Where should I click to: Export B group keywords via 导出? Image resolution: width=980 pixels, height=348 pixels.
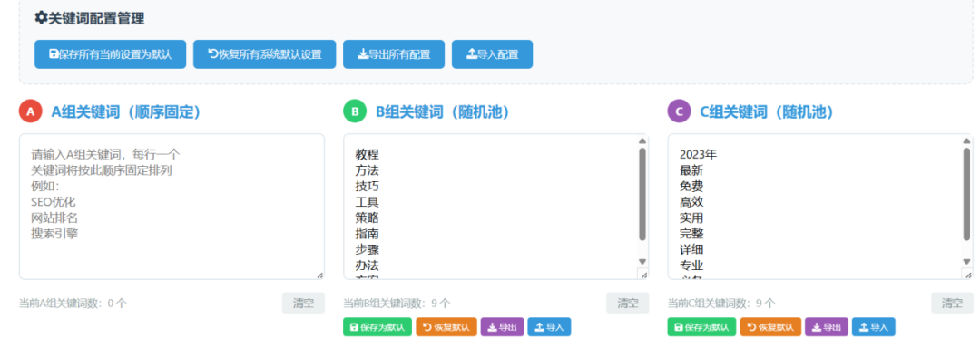503,327
